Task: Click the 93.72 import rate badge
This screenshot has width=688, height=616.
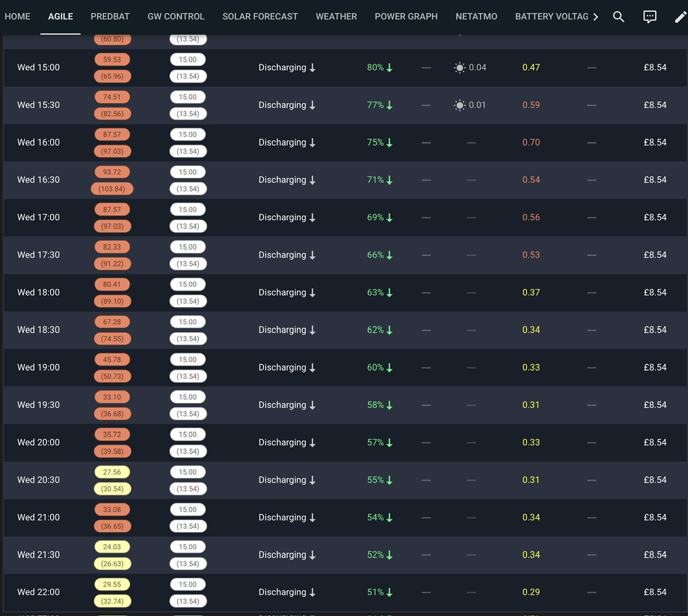Action: pyautogui.click(x=112, y=172)
